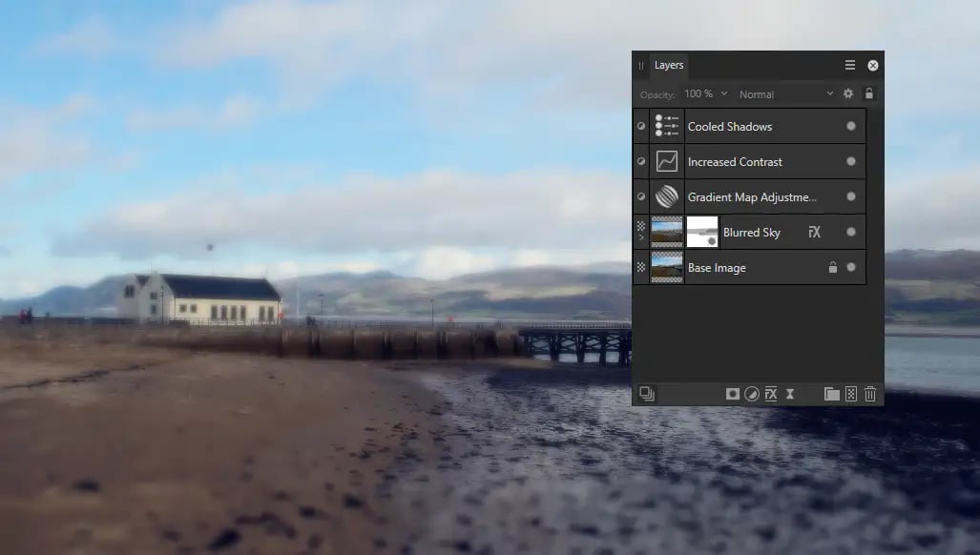The height and width of the screenshot is (555, 980).
Task: Select the Blurred Sky layer name
Action: tap(752, 233)
